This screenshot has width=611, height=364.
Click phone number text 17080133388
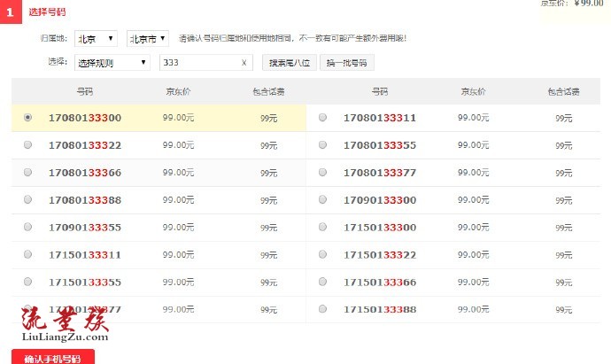point(85,200)
